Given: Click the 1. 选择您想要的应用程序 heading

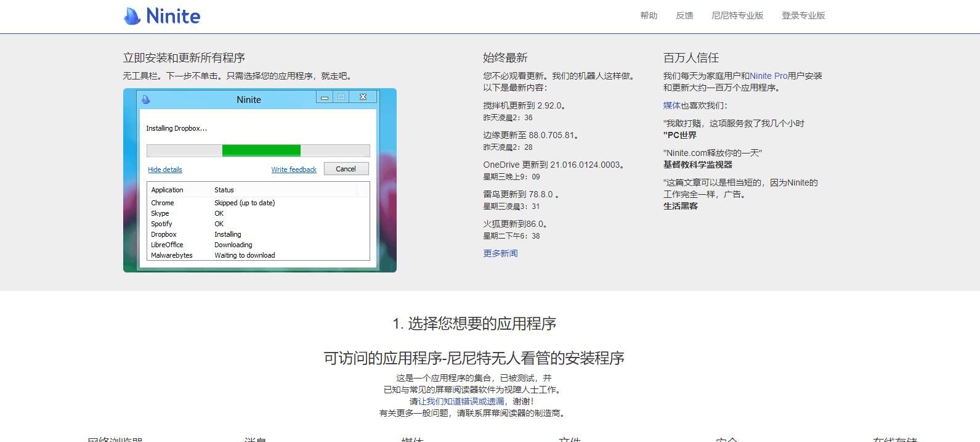Looking at the screenshot, I should click(474, 324).
